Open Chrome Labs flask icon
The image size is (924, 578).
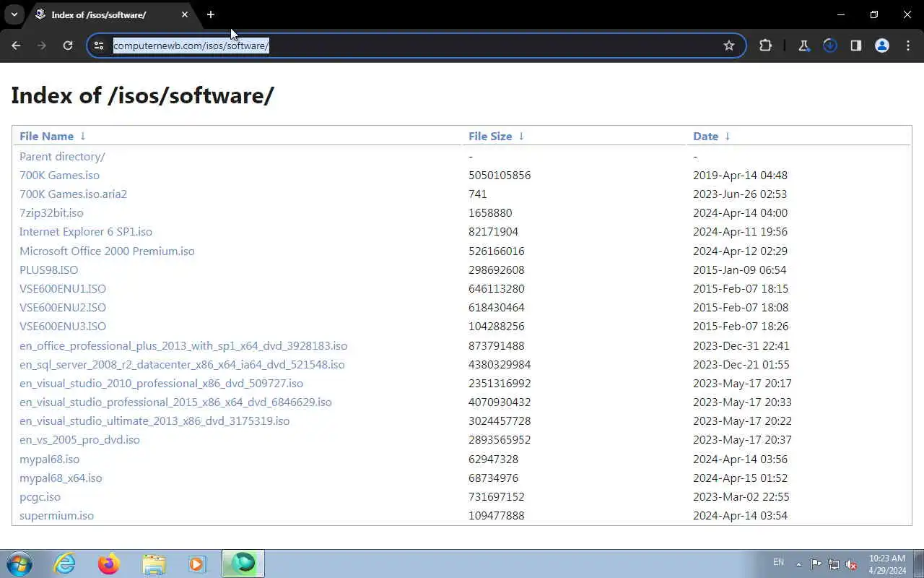tap(803, 46)
